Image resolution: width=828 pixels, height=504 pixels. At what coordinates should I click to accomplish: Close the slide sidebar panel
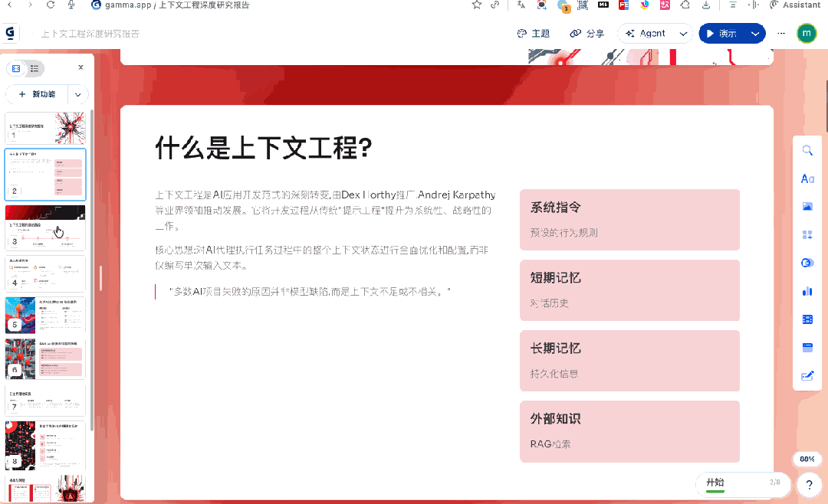[80, 67]
